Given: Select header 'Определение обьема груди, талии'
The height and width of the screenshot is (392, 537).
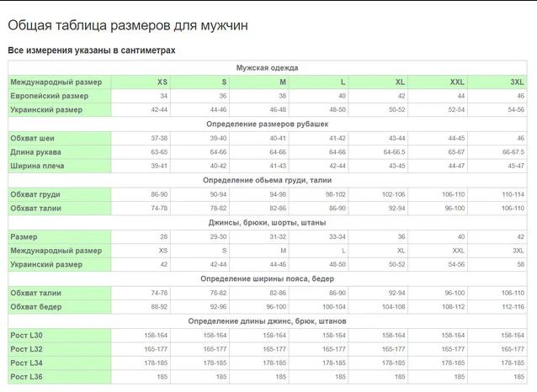Looking at the screenshot, I should pyautogui.click(x=267, y=180).
